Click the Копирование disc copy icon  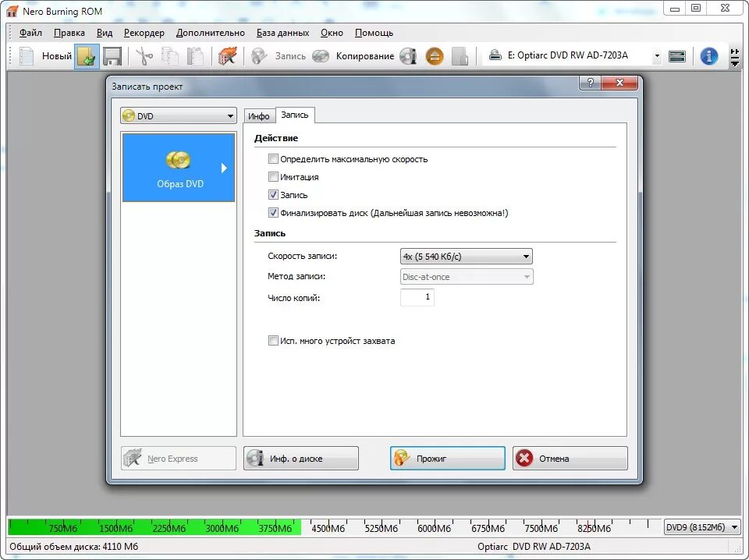click(321, 56)
